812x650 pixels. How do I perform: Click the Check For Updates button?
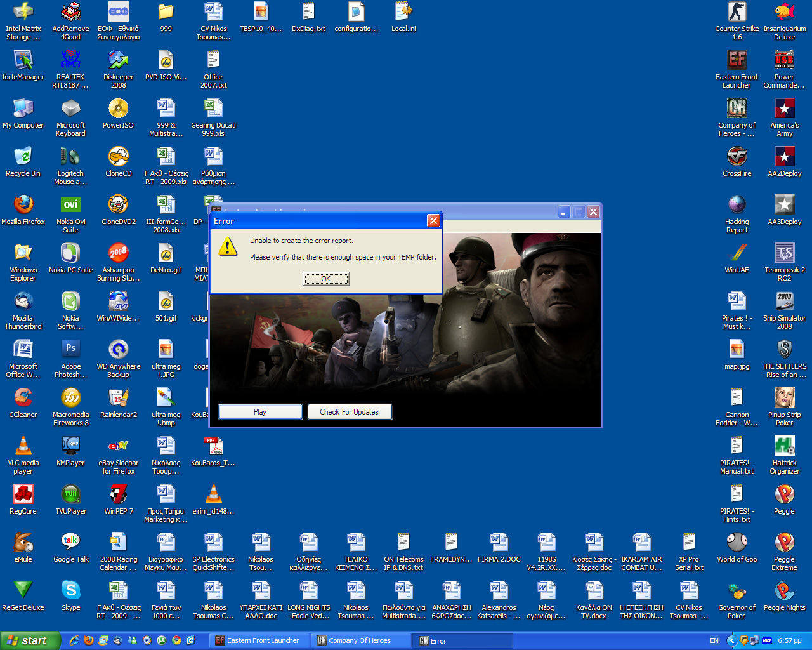(x=350, y=412)
